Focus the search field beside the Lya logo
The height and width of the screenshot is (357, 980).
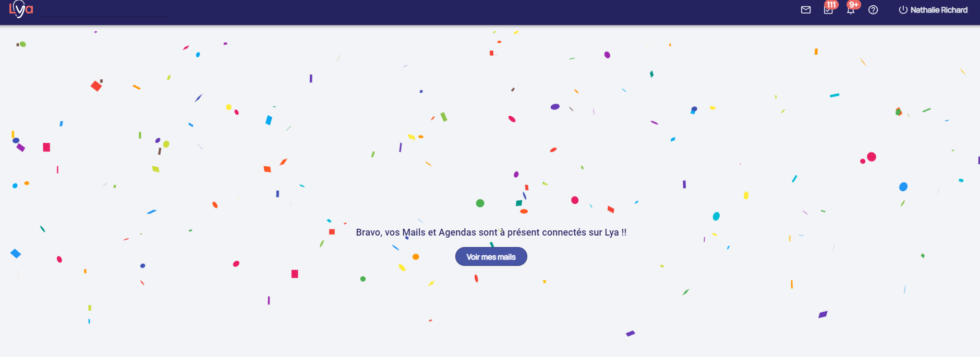[103, 11]
